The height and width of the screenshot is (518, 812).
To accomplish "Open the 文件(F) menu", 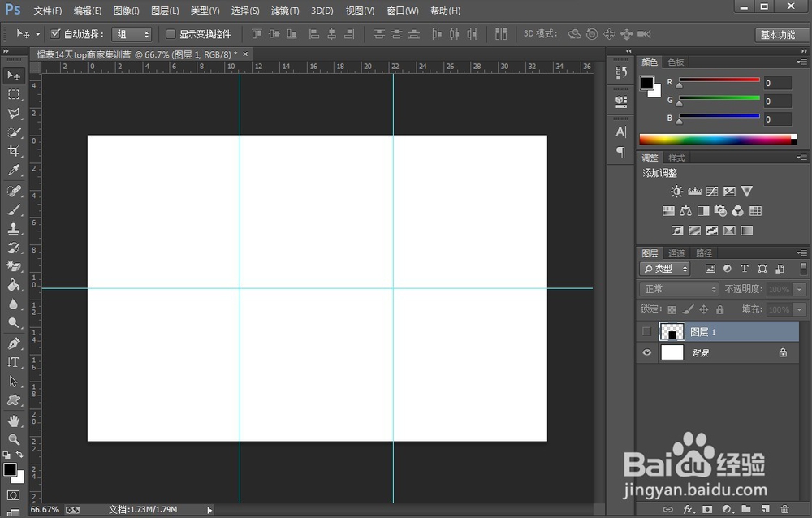I will 48,11.
